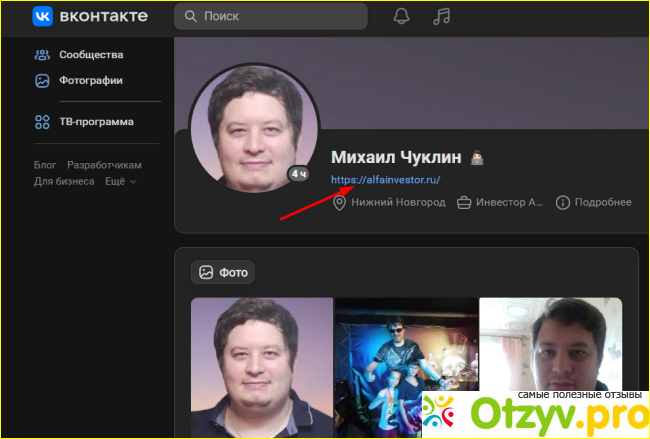Open the notifications bell
This screenshot has height=439, width=650.
(401, 17)
